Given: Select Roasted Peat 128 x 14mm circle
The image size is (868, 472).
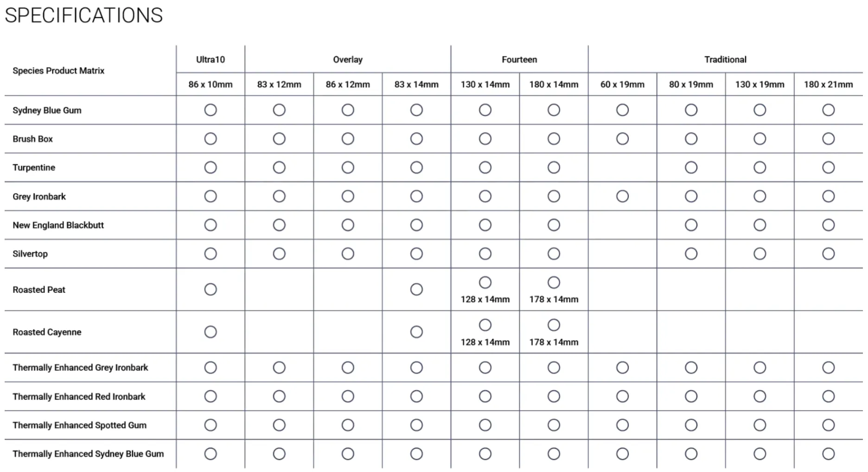Looking at the screenshot, I should coord(485,282).
